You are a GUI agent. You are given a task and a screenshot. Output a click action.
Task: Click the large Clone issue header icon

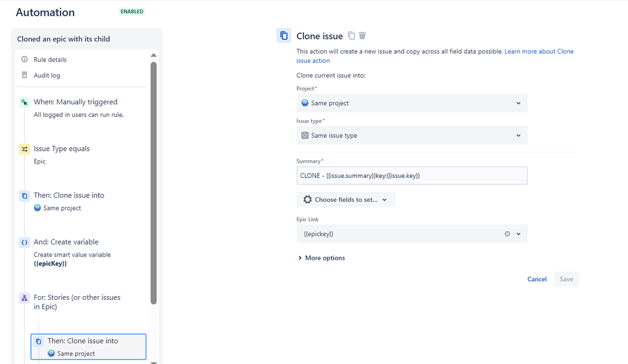pyautogui.click(x=284, y=36)
